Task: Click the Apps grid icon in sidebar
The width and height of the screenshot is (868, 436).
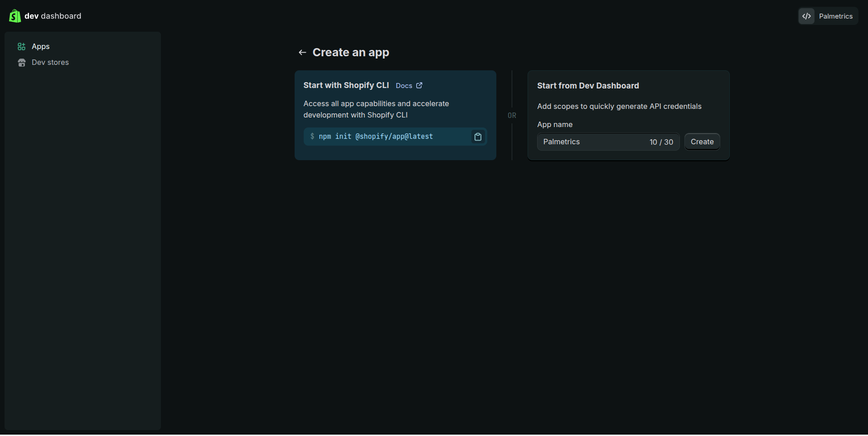Action: point(21,47)
